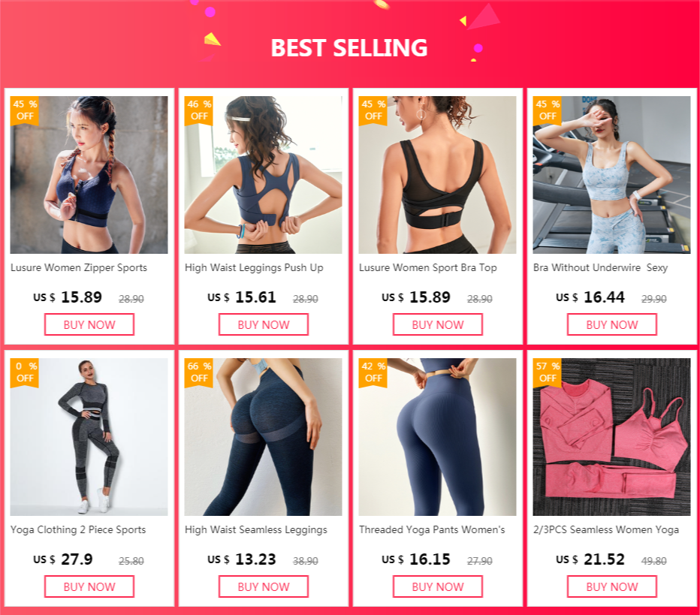Open the black mesh back sports bra photo
Screen dimensions: 700x615
tap(437, 175)
